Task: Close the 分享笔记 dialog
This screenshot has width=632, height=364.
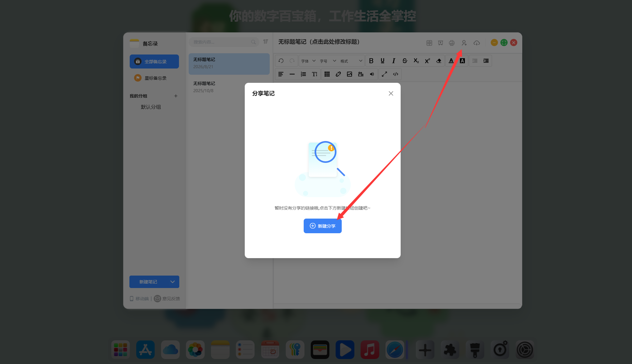Action: click(391, 93)
